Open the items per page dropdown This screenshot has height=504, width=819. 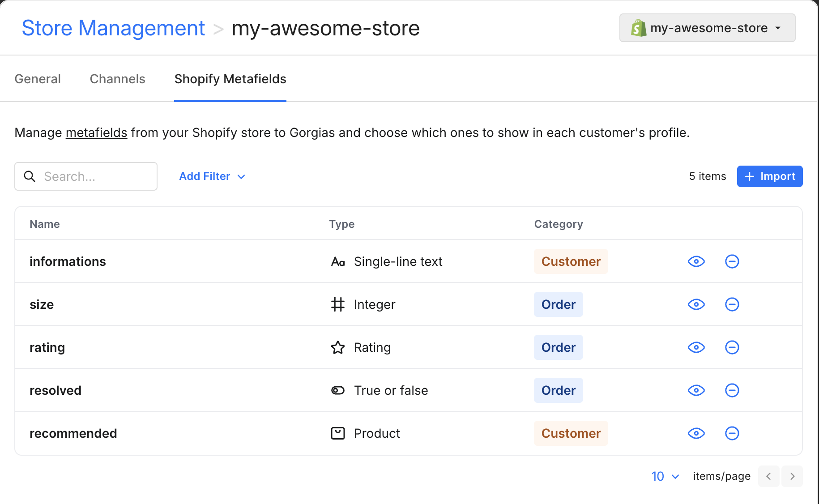[665, 476]
